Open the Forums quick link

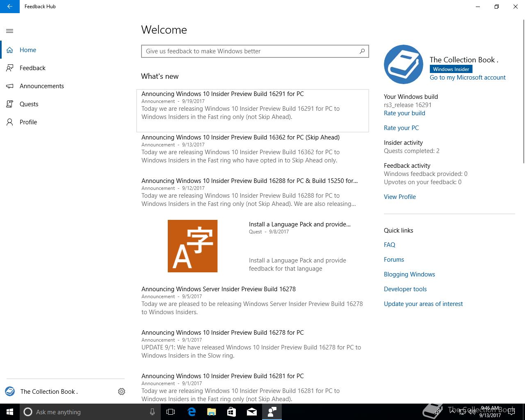coord(394,260)
